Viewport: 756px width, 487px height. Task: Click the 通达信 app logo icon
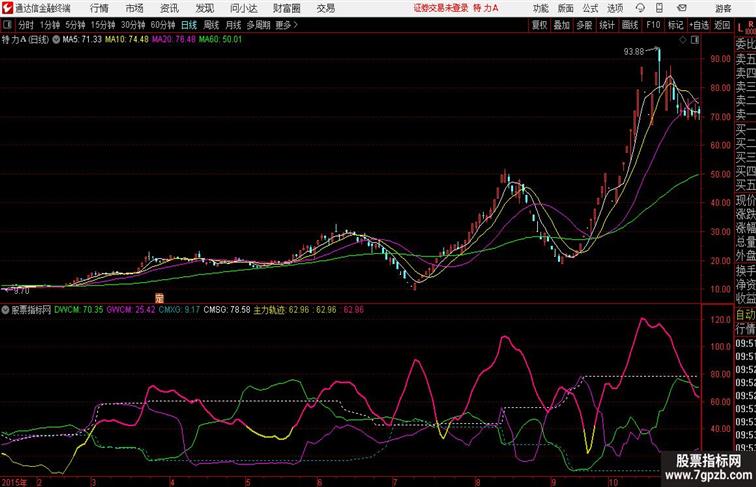7,8
